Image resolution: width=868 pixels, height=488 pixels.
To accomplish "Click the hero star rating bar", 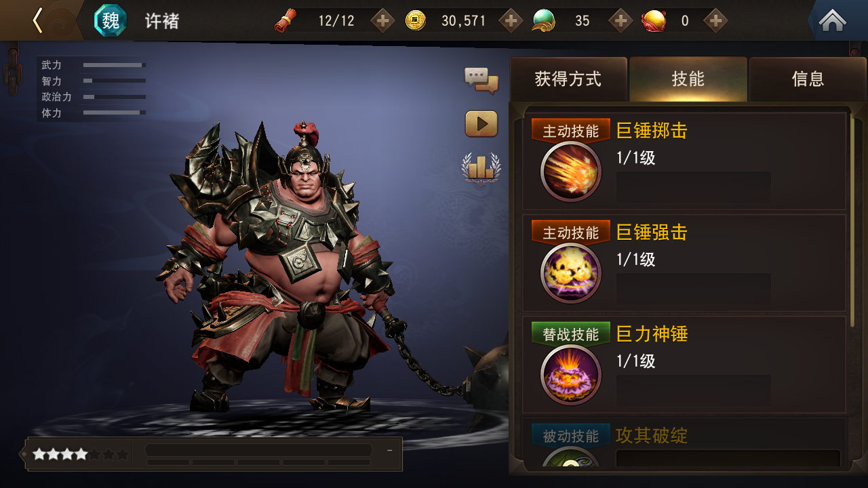I will (80, 454).
